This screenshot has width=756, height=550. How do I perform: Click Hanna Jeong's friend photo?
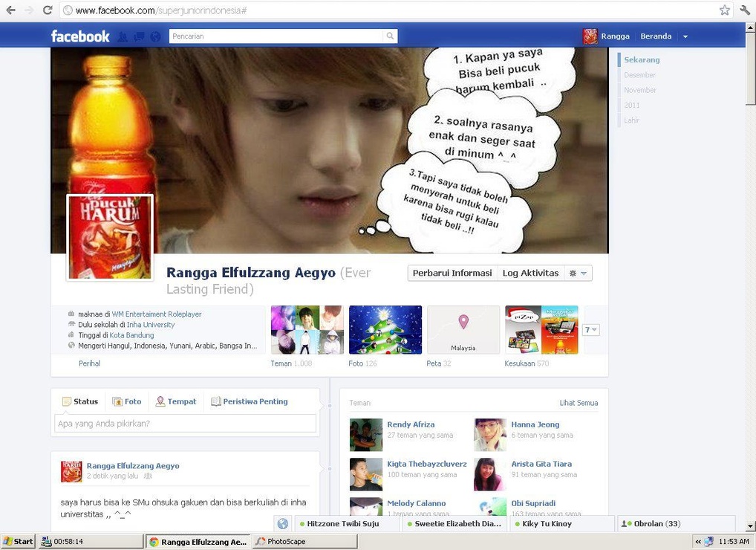tap(490, 435)
